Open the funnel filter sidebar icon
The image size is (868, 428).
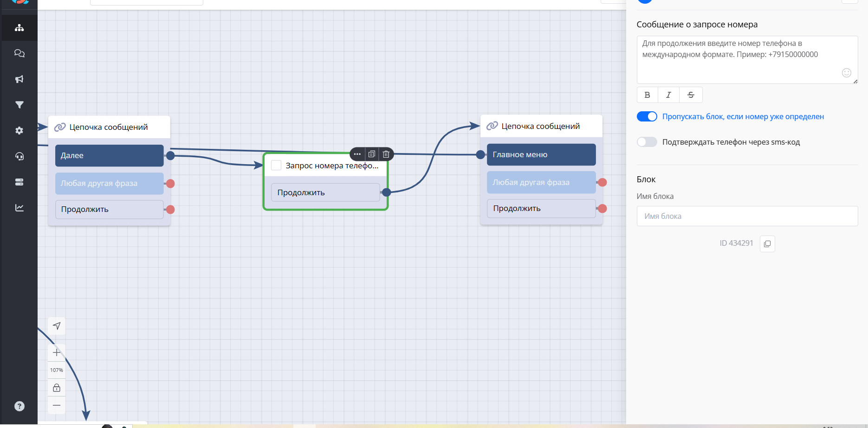19,105
